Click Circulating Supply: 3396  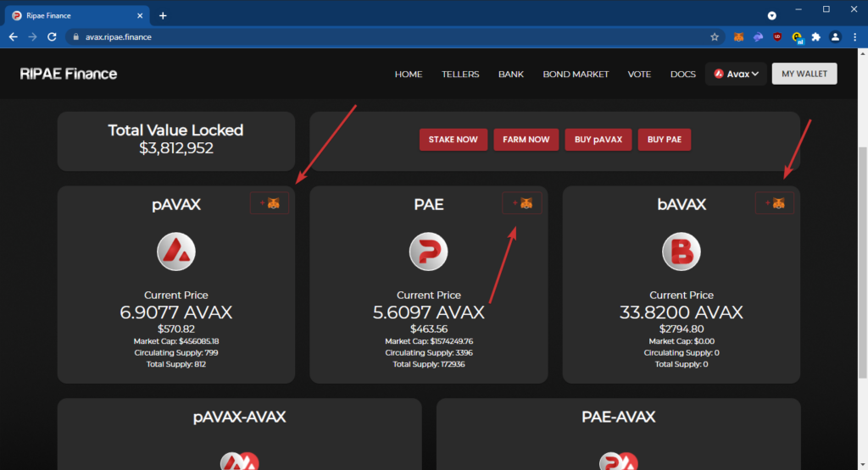tap(428, 353)
